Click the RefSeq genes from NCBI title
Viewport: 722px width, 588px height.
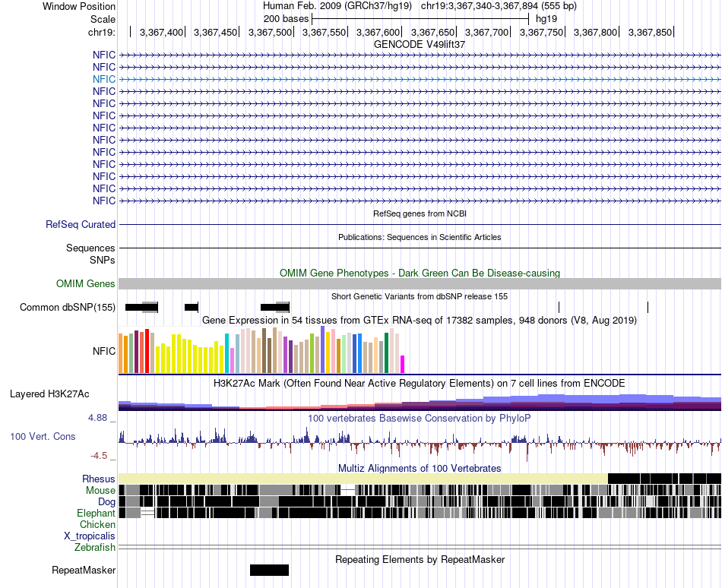click(x=420, y=213)
